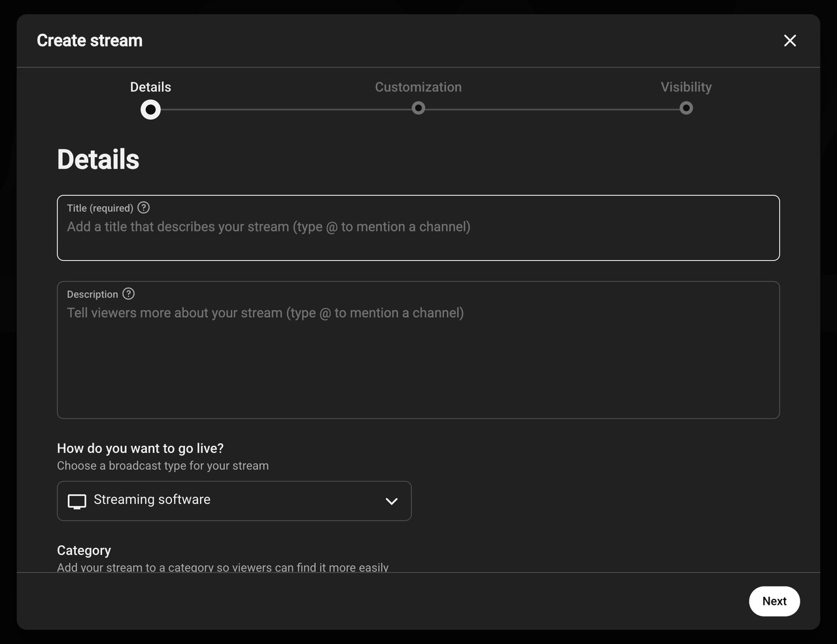Expand the Streaming software dropdown chevron
The width and height of the screenshot is (837, 644).
coord(392,501)
